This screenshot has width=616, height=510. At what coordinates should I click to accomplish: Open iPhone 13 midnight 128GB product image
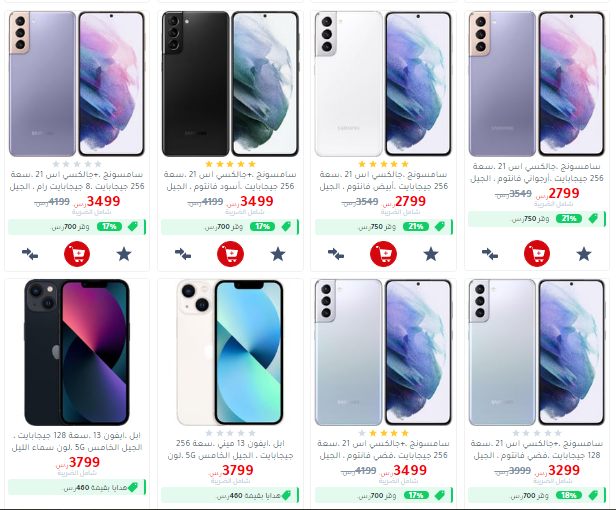pos(77,352)
